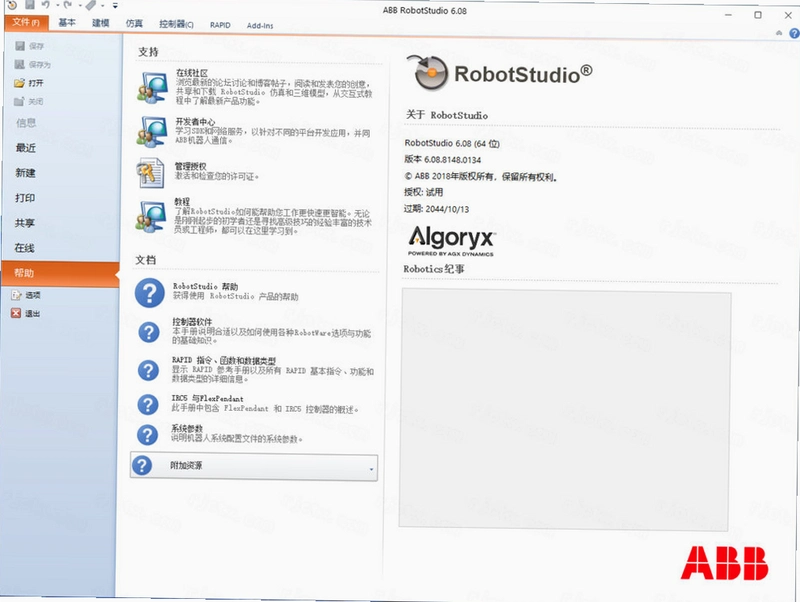Select 新建 in the backstage menu
The height and width of the screenshot is (602, 800).
[x=26, y=173]
